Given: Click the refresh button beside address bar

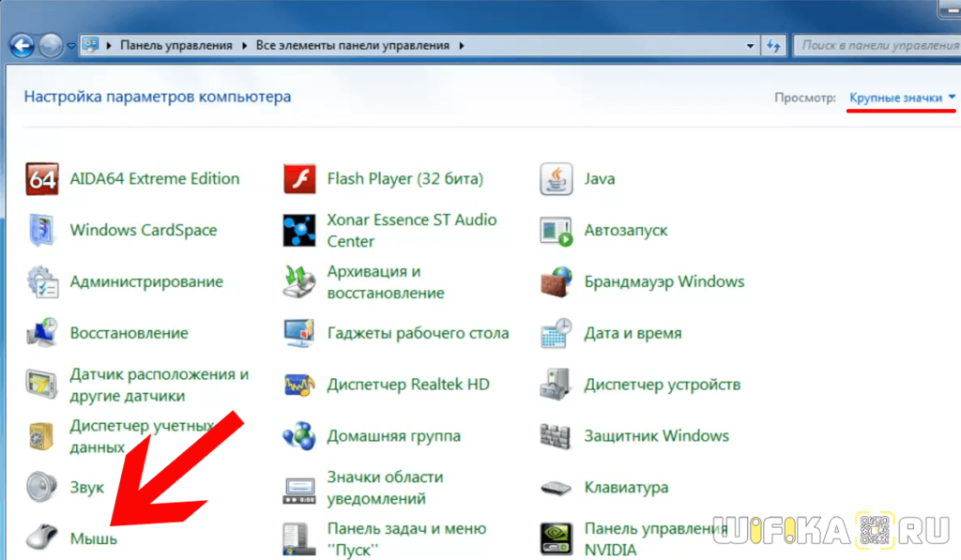Looking at the screenshot, I should click(774, 45).
